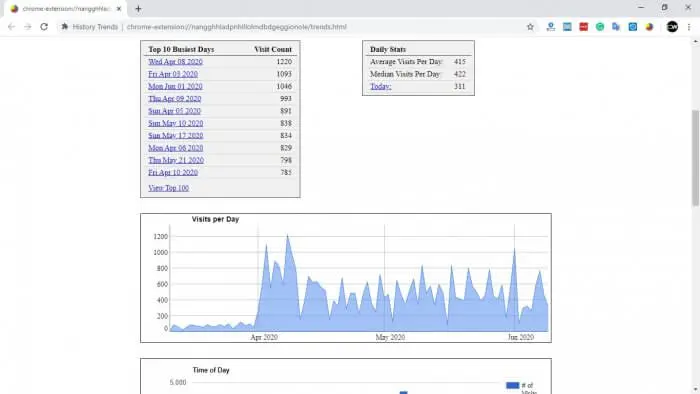The width and height of the screenshot is (700, 394).
Task: Open the Wed Apr 08 2020 link
Action: (175, 62)
